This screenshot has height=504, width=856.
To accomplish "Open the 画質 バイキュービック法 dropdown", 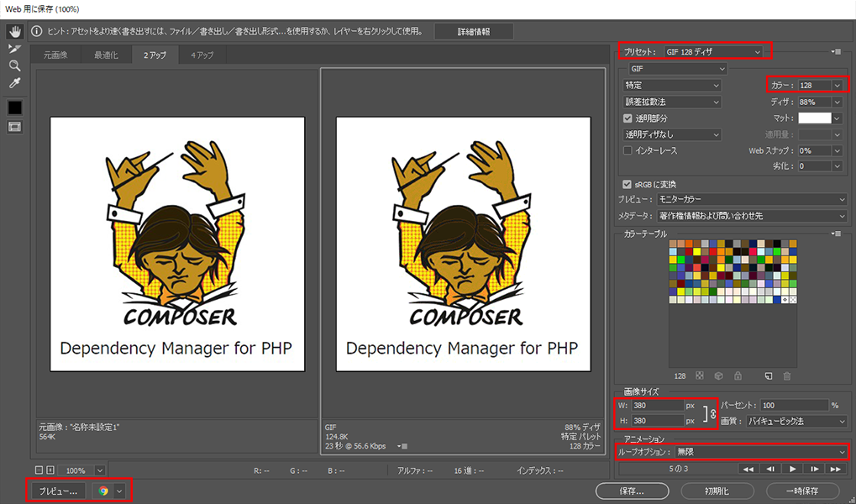I will [796, 421].
